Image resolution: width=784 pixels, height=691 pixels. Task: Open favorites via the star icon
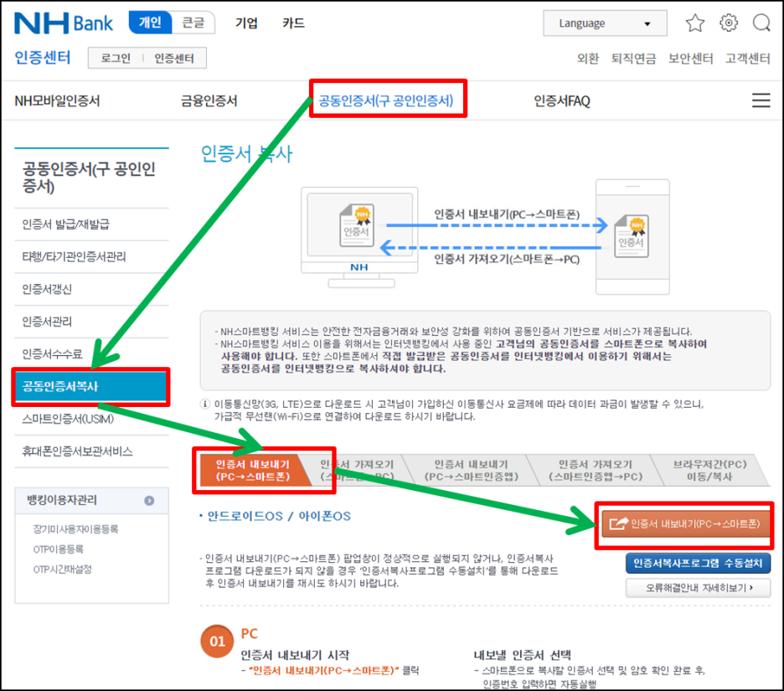click(694, 23)
